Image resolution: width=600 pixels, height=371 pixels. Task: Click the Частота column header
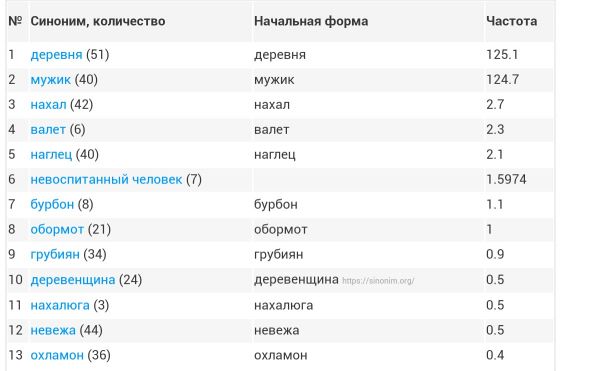(512, 21)
